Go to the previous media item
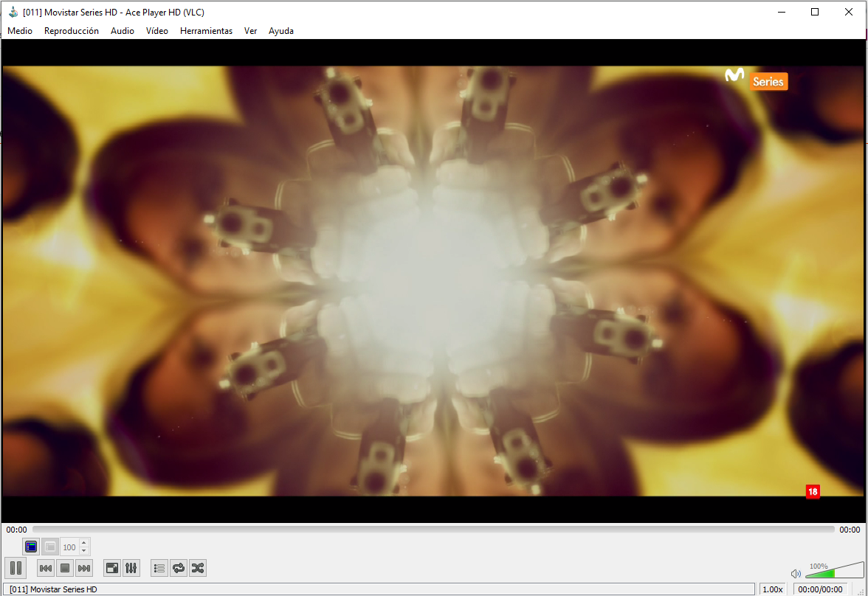 pos(46,568)
